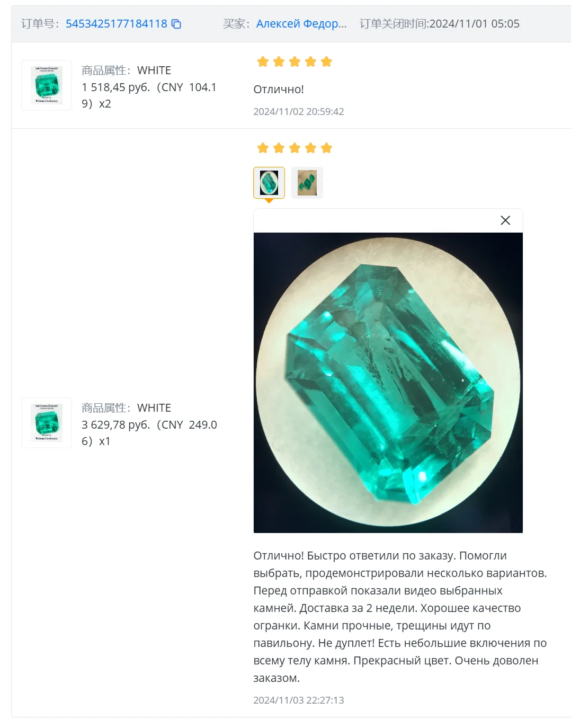Click the enlarged emerald photo
Screen dimensions: 571x728
click(388, 383)
